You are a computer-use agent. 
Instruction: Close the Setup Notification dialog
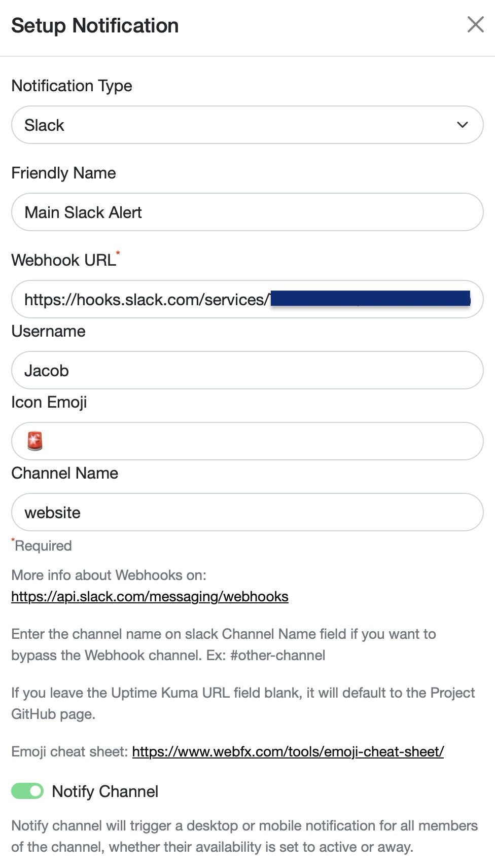[475, 24]
